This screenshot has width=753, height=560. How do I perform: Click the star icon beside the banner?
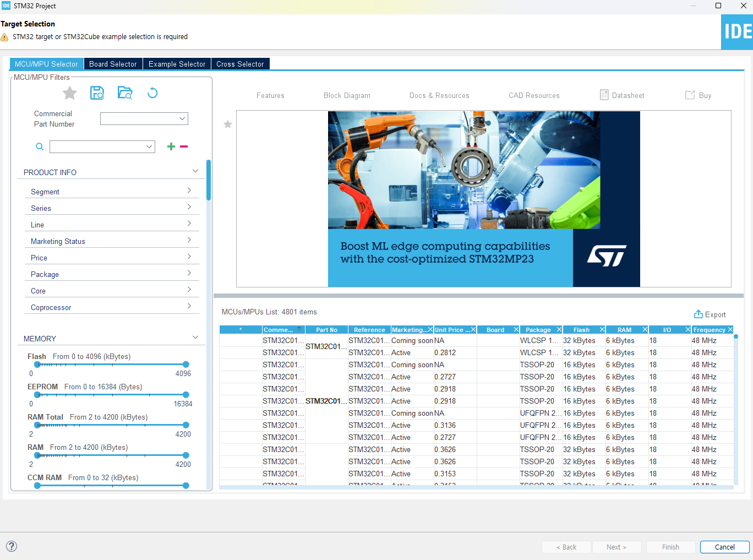[x=228, y=124]
